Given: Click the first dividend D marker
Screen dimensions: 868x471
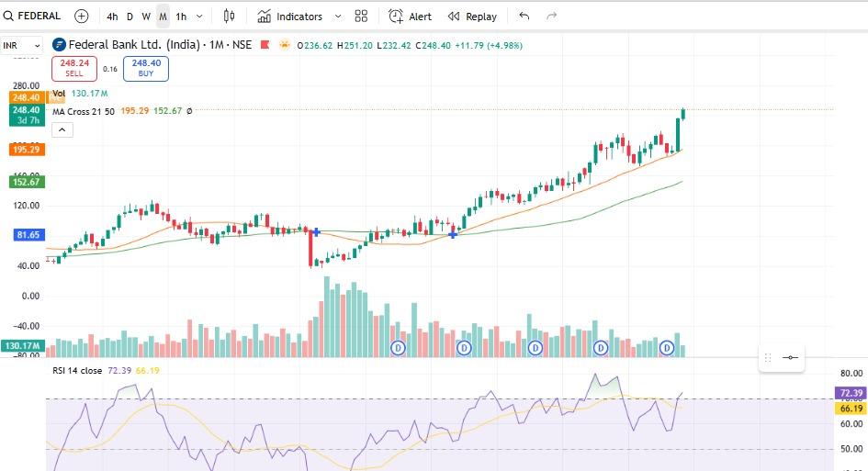Looking at the screenshot, I should tap(398, 348).
